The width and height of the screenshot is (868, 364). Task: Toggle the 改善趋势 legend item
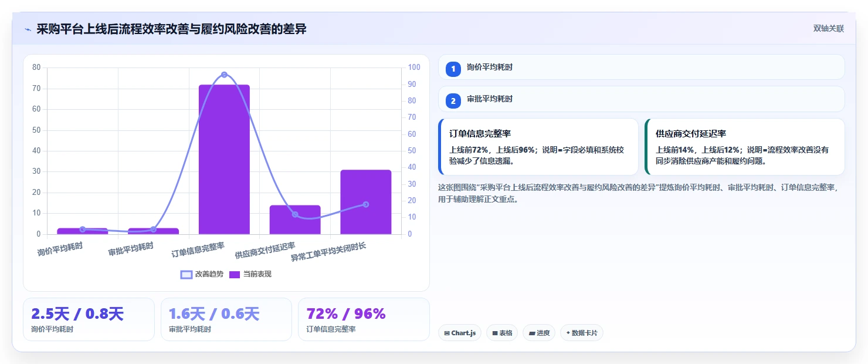[x=202, y=274]
